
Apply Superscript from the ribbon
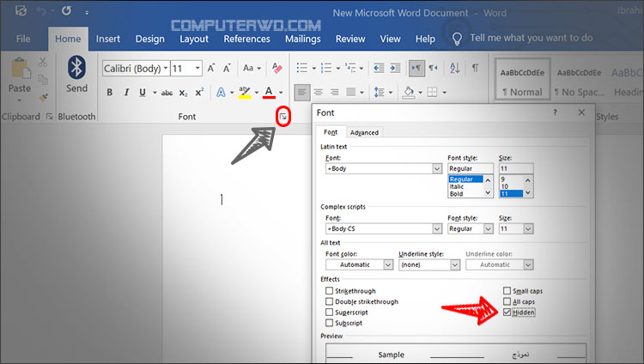click(199, 93)
